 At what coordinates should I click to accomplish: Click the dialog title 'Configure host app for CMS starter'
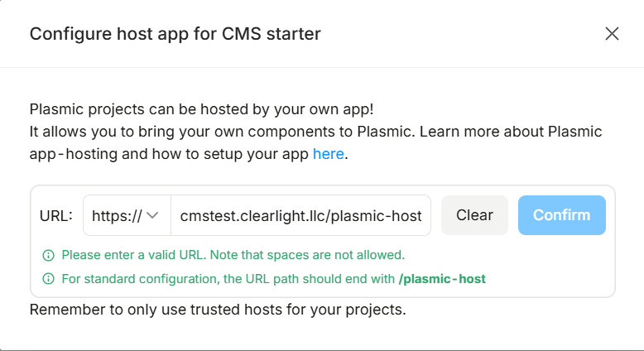pos(175,34)
